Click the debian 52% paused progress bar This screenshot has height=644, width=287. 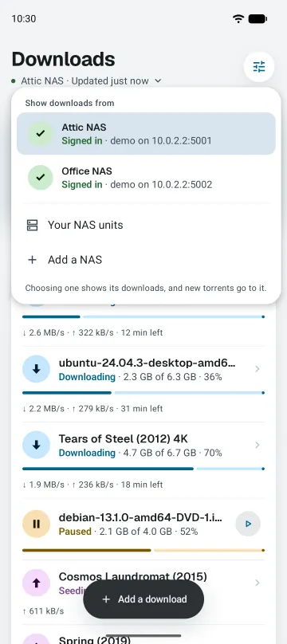click(143, 551)
